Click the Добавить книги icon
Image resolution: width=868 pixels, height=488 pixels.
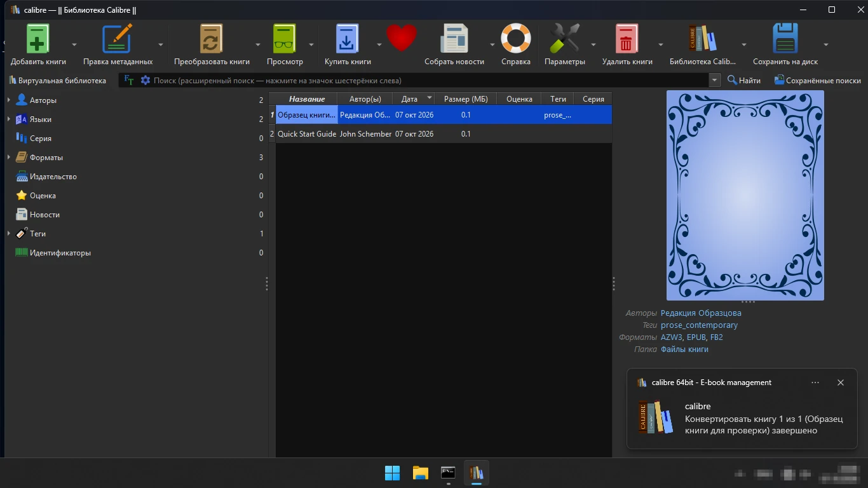pyautogui.click(x=37, y=39)
